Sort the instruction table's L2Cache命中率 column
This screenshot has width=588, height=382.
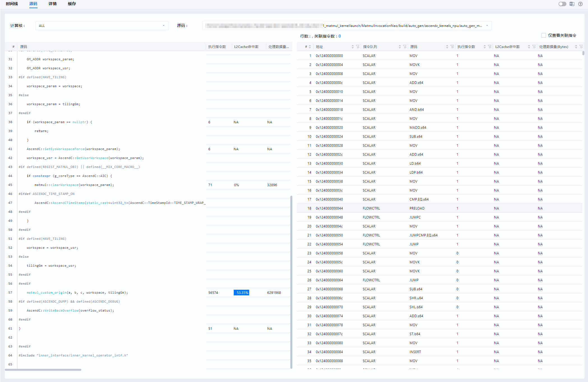coord(529,47)
